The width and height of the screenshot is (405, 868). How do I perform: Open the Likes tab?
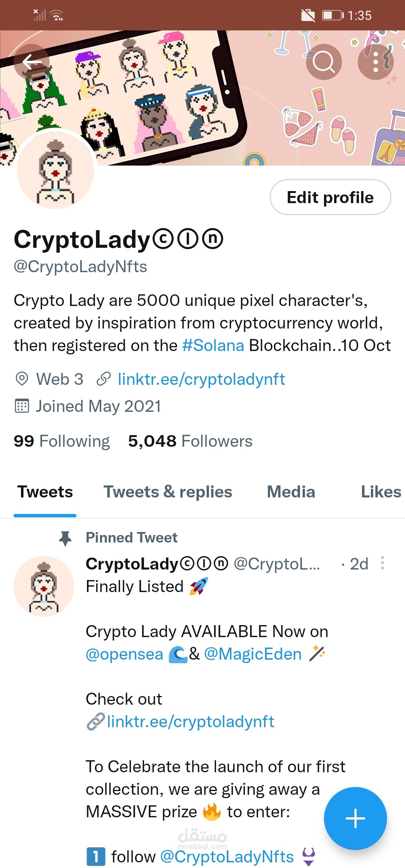381,492
